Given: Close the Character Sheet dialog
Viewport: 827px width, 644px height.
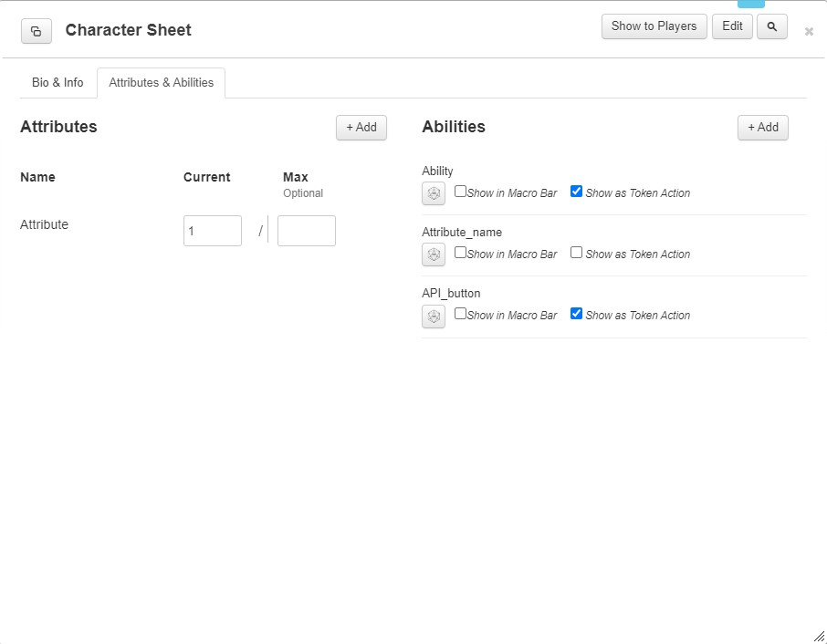Looking at the screenshot, I should [809, 32].
